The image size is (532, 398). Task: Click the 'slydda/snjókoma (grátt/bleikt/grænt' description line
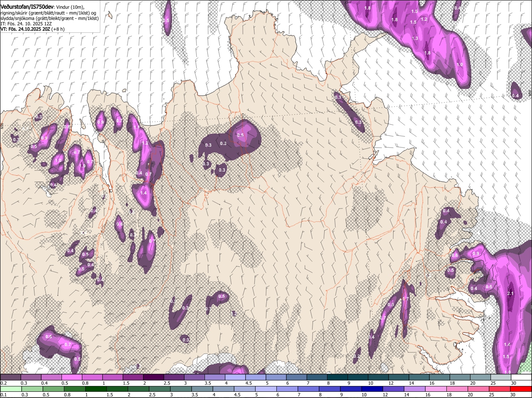49,18
